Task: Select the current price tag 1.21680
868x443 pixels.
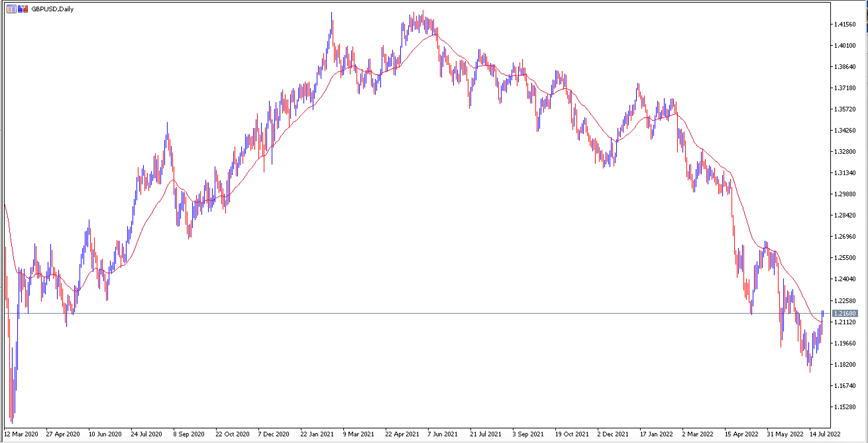Action: coord(845,314)
